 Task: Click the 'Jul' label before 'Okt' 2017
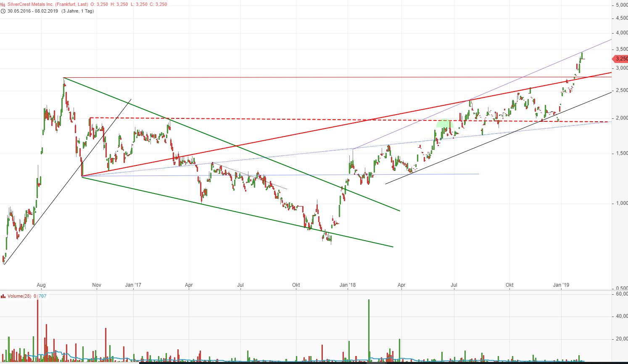tap(240, 285)
